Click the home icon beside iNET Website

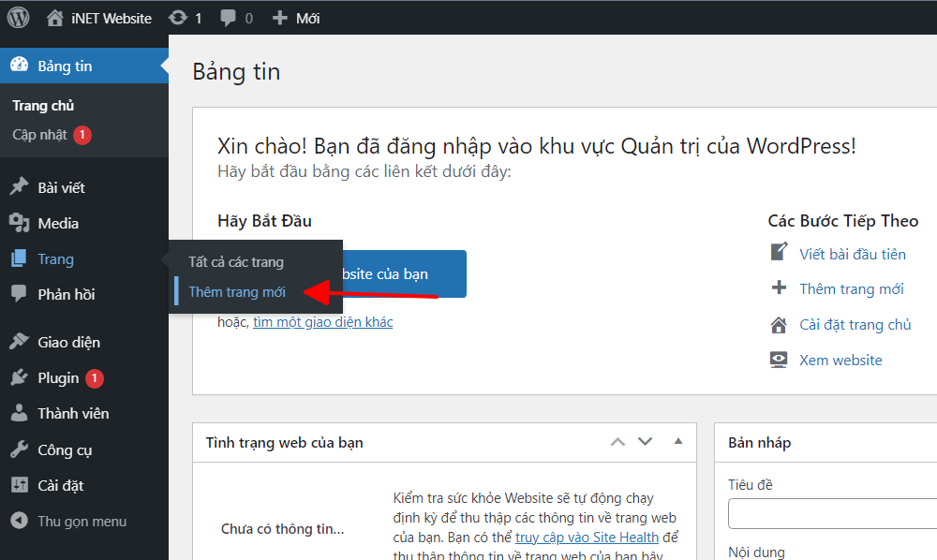(55, 18)
